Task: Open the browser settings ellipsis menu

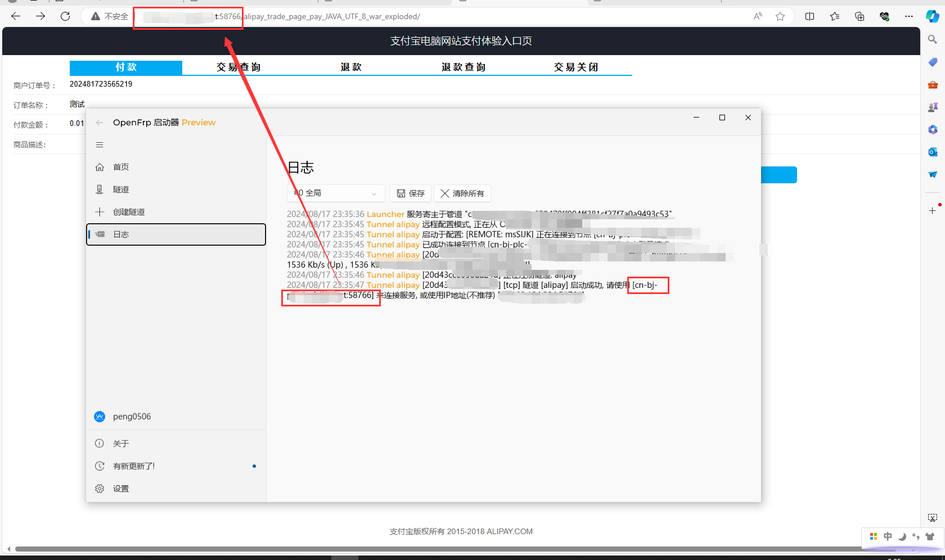Action: [x=909, y=16]
